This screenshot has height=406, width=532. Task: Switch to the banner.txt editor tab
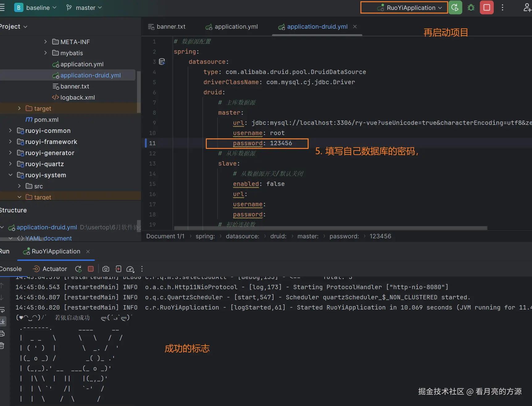click(x=167, y=27)
